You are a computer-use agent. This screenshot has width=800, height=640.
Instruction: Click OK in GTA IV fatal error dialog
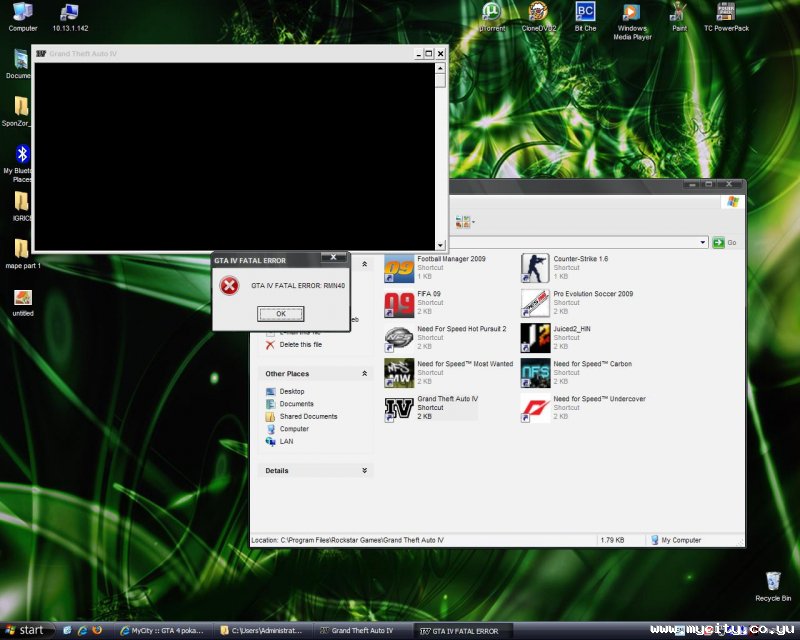click(x=281, y=313)
